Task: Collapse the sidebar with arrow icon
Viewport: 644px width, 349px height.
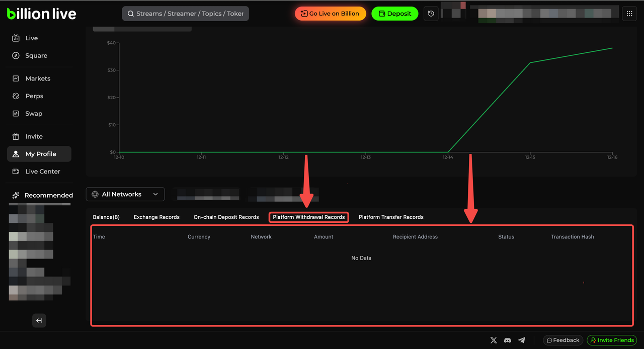Action: (39, 320)
